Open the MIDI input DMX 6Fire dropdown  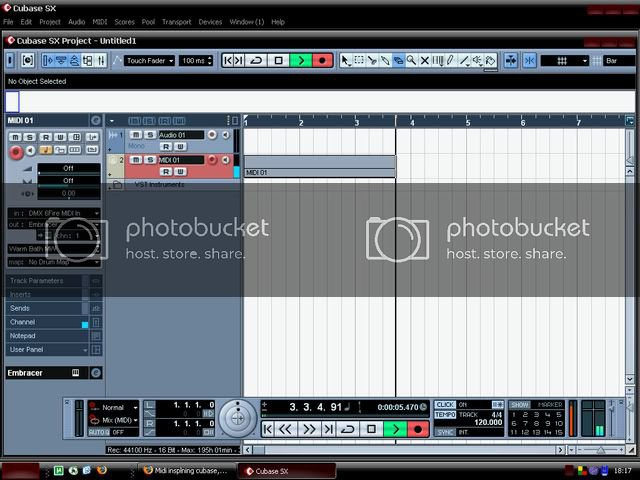tap(54, 213)
